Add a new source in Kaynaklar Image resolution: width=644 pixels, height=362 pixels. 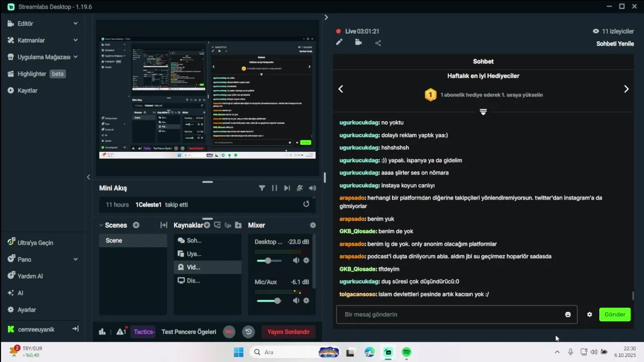point(207,225)
